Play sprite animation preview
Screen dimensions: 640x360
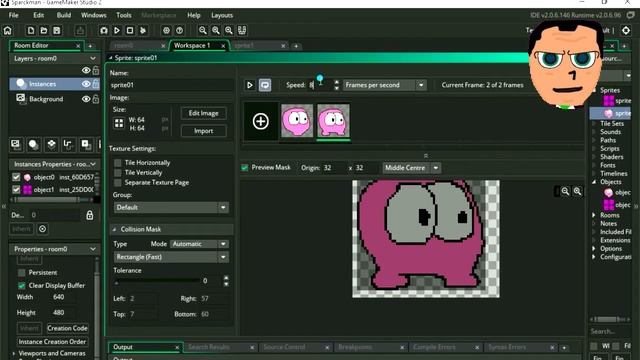click(250, 85)
